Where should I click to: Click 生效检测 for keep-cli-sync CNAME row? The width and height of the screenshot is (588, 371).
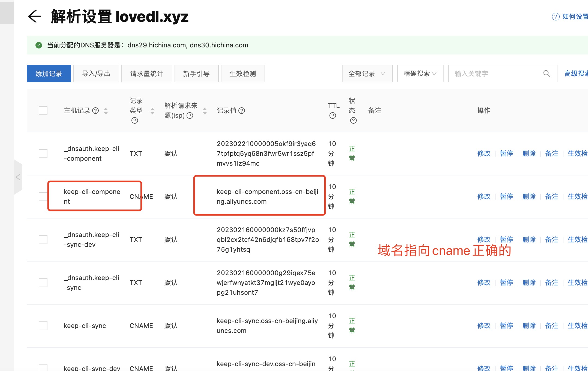pos(578,326)
